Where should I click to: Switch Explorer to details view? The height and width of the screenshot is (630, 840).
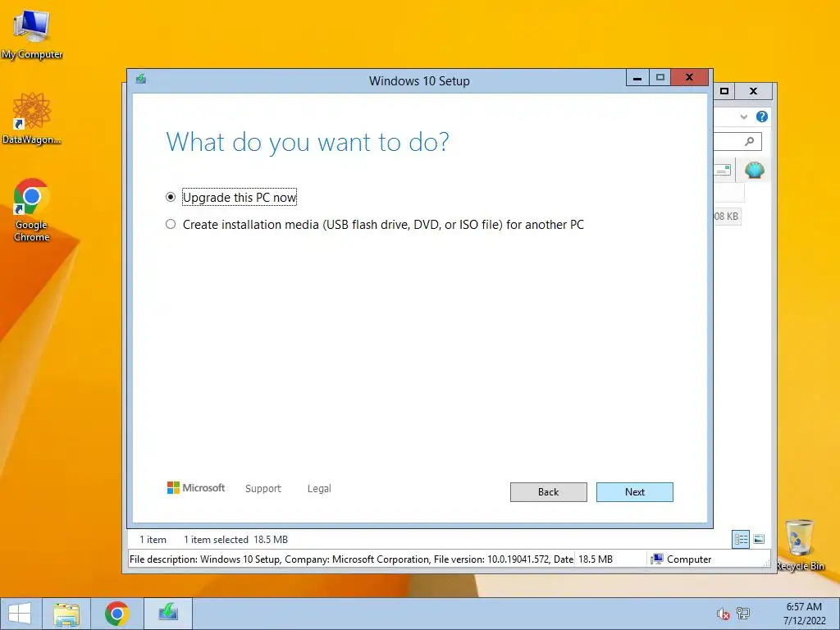click(x=741, y=539)
